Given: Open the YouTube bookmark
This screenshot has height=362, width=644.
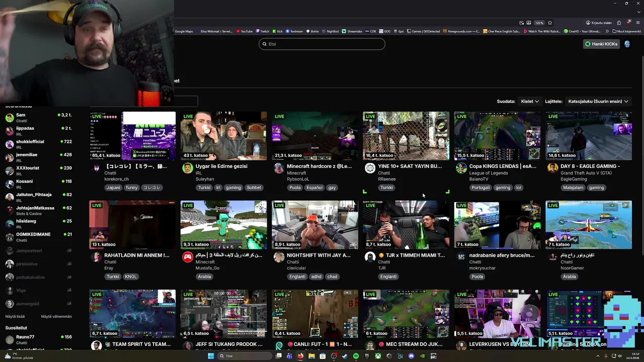Looking at the screenshot, I should click(x=245, y=31).
